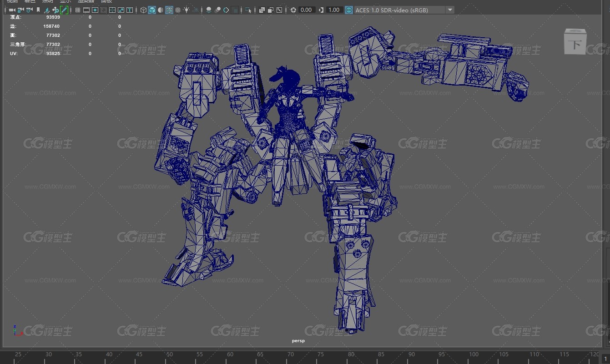This screenshot has width=610, height=364.
Task: Toggle the viewport Shadows icon
Action: pyautogui.click(x=196, y=10)
